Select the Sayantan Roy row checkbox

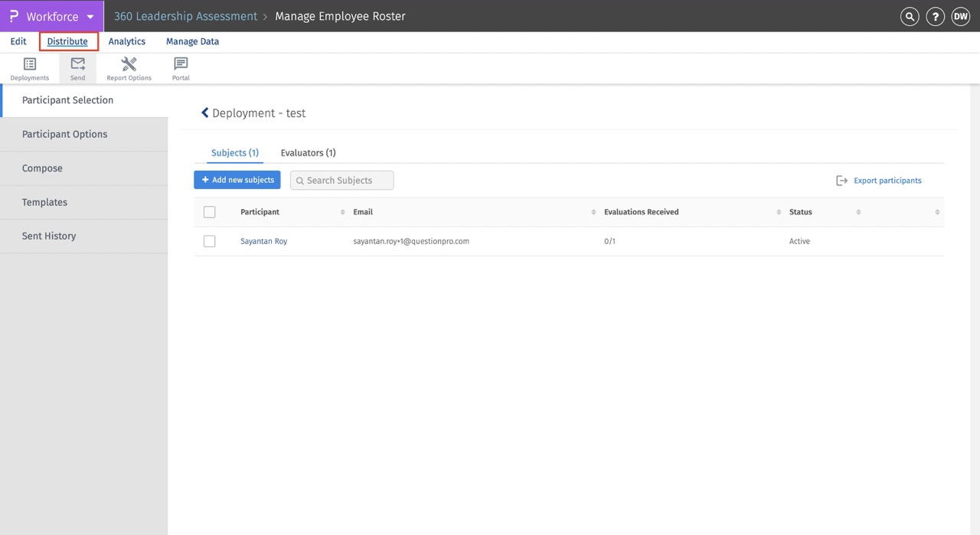tap(210, 241)
